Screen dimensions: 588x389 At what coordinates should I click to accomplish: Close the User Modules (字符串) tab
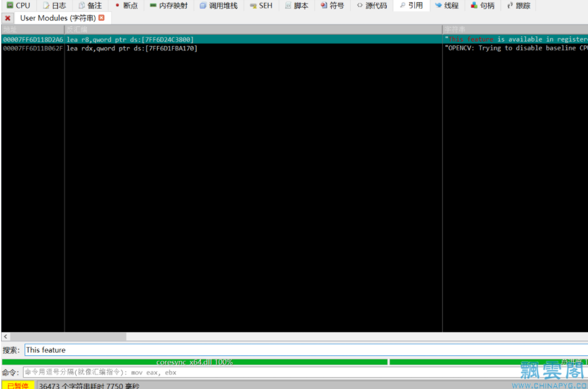click(x=102, y=17)
